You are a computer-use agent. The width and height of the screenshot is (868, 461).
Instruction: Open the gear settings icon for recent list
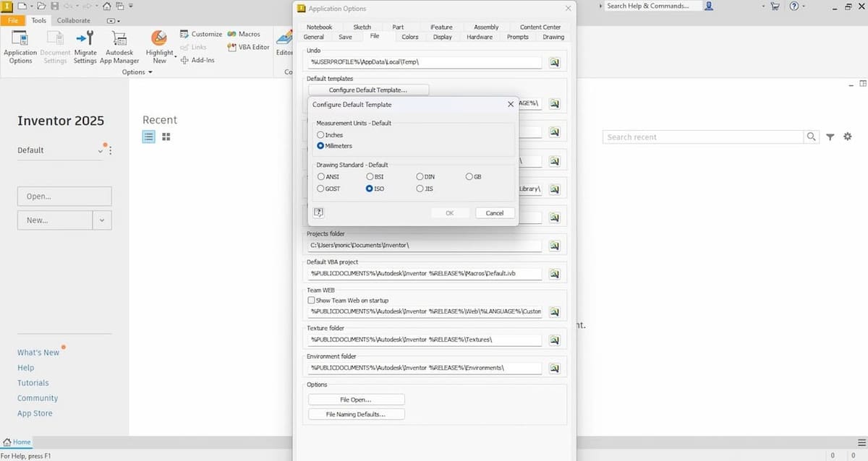(848, 137)
